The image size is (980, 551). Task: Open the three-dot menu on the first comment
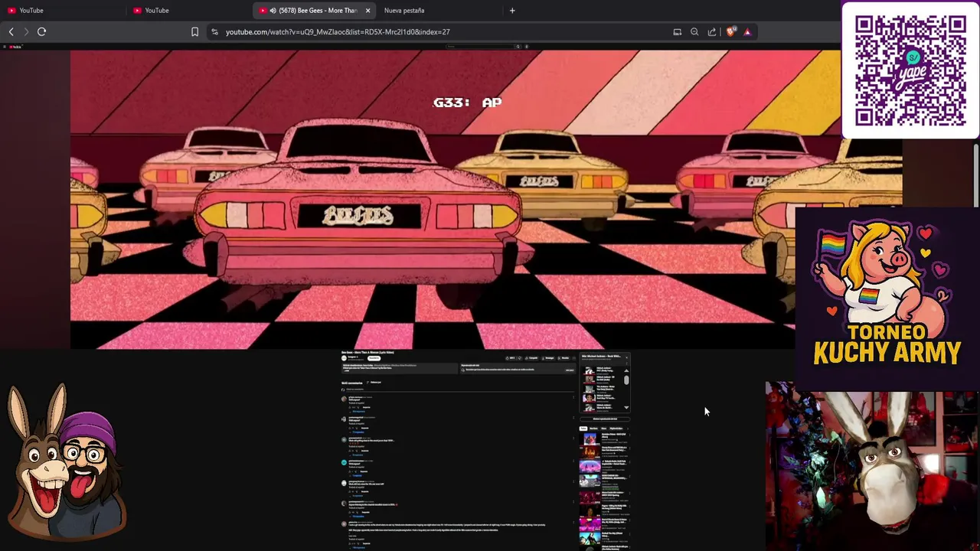(573, 397)
